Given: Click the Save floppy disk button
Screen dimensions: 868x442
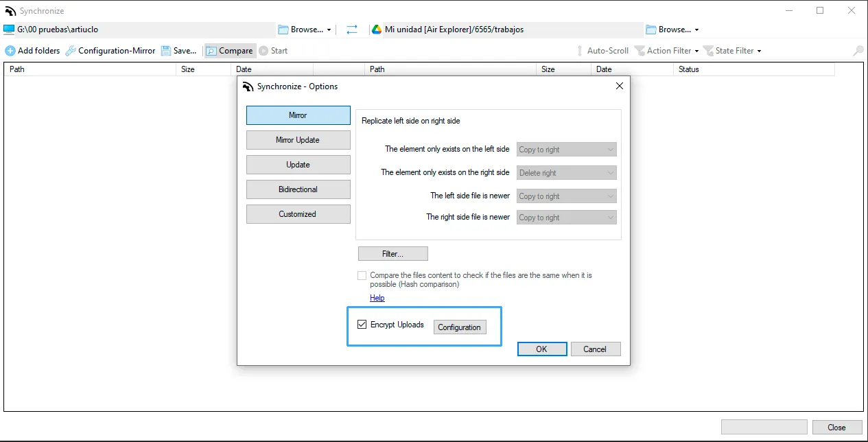Looking at the screenshot, I should coord(178,51).
